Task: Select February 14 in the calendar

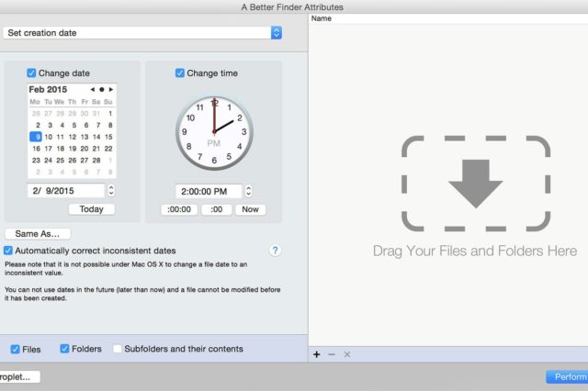Action: point(96,137)
